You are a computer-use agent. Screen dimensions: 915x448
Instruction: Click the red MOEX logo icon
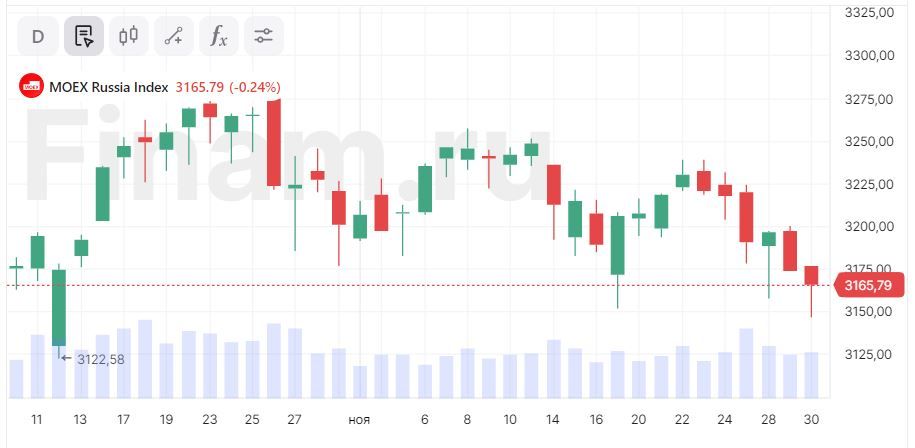pyautogui.click(x=32, y=87)
